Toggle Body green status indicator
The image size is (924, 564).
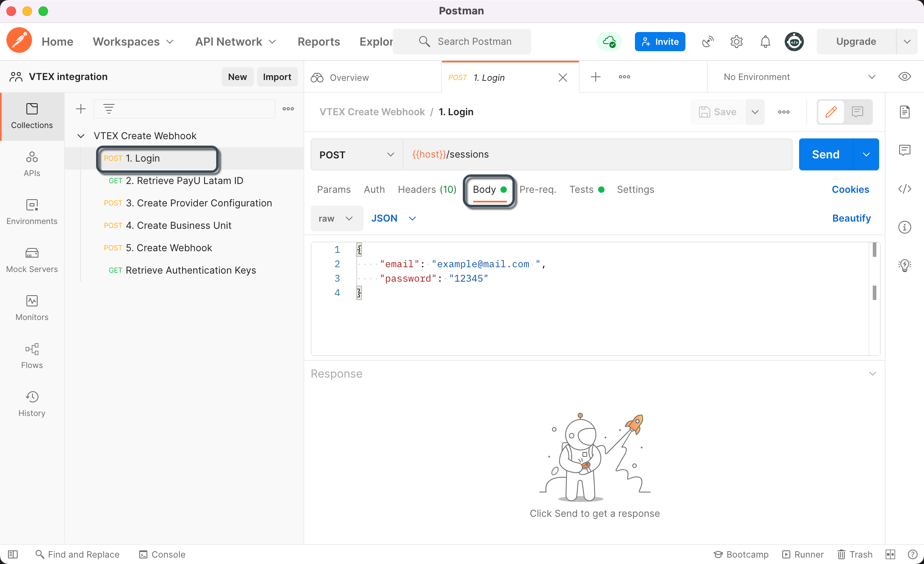point(503,189)
